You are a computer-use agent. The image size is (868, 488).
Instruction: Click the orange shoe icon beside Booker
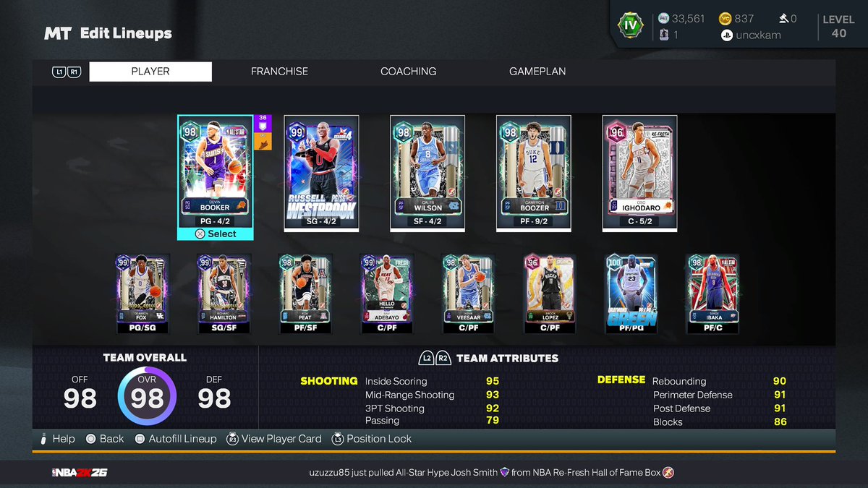[x=263, y=142]
